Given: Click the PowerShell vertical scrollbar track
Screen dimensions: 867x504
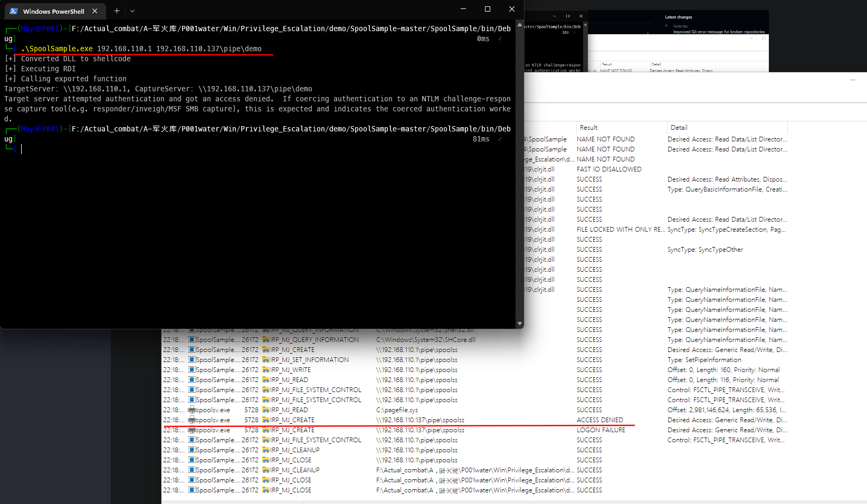Looking at the screenshot, I should (x=520, y=174).
